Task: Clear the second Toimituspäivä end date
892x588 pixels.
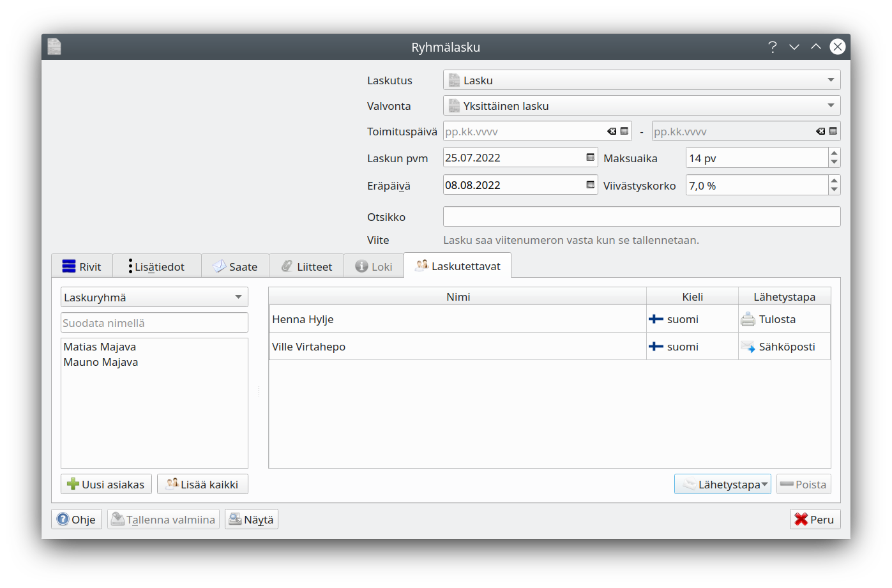Action: point(820,132)
